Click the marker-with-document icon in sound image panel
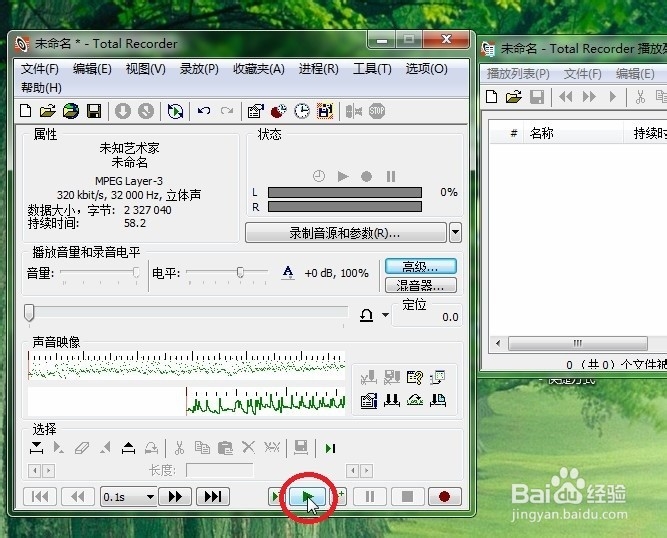This screenshot has width=667, height=538. click(438, 400)
